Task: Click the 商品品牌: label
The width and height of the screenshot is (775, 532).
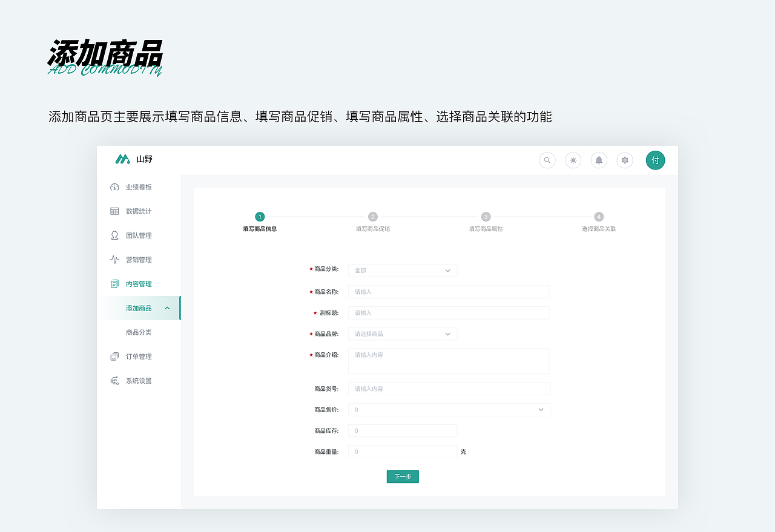Action: (x=326, y=333)
